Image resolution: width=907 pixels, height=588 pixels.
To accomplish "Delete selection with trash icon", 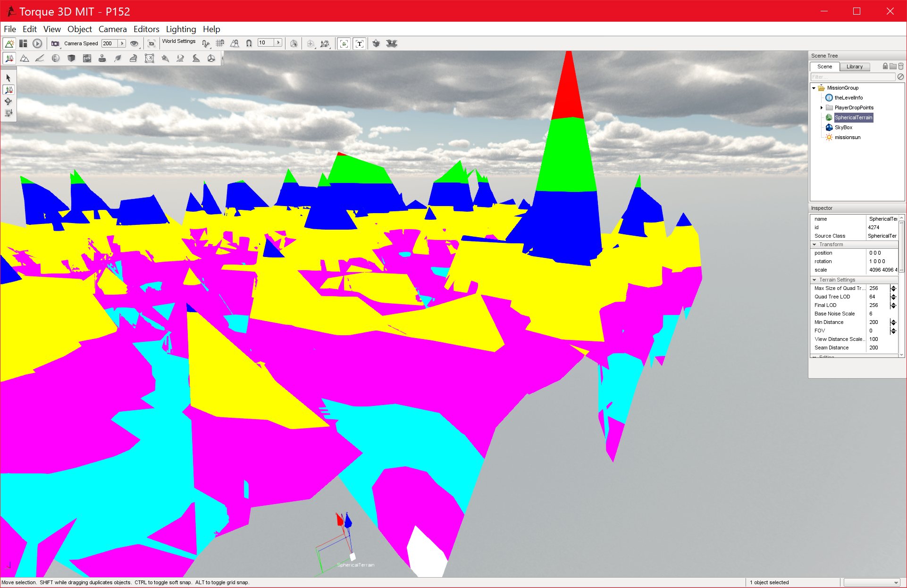I will [900, 66].
